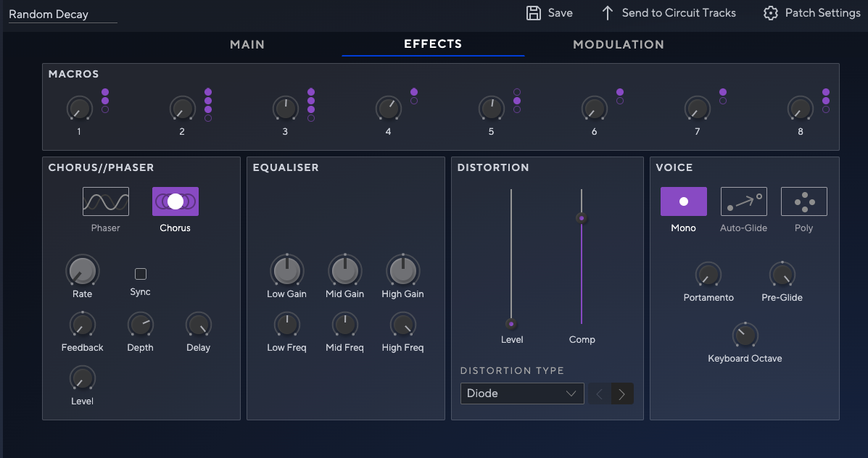Open the MODULATION tab
The image size is (868, 458).
[618, 44]
